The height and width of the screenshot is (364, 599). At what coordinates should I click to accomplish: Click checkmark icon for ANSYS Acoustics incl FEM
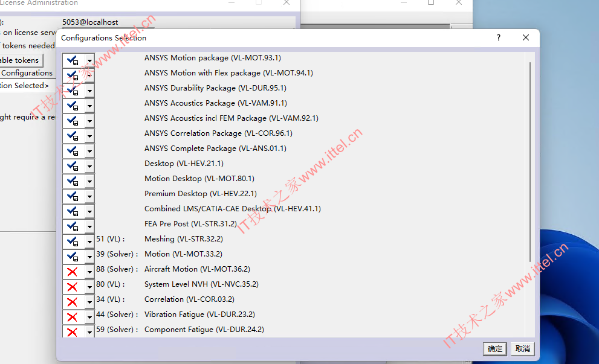click(x=73, y=121)
